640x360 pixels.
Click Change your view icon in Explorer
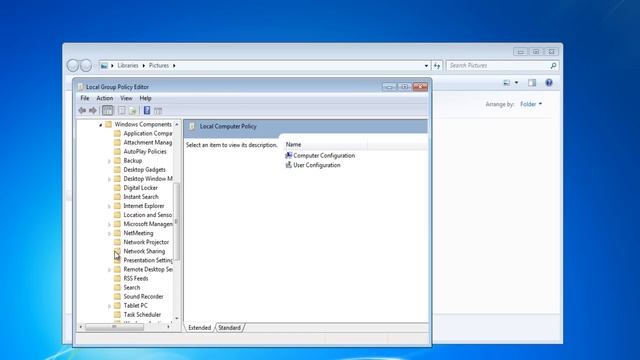507,83
